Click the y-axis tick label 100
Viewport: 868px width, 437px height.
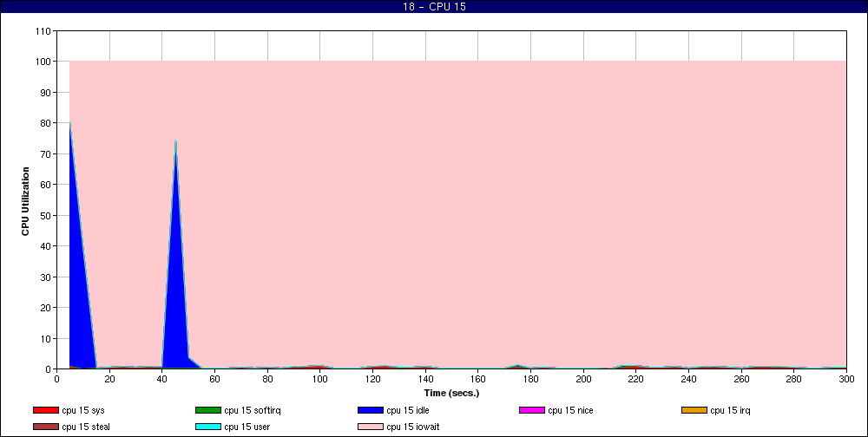[44, 62]
